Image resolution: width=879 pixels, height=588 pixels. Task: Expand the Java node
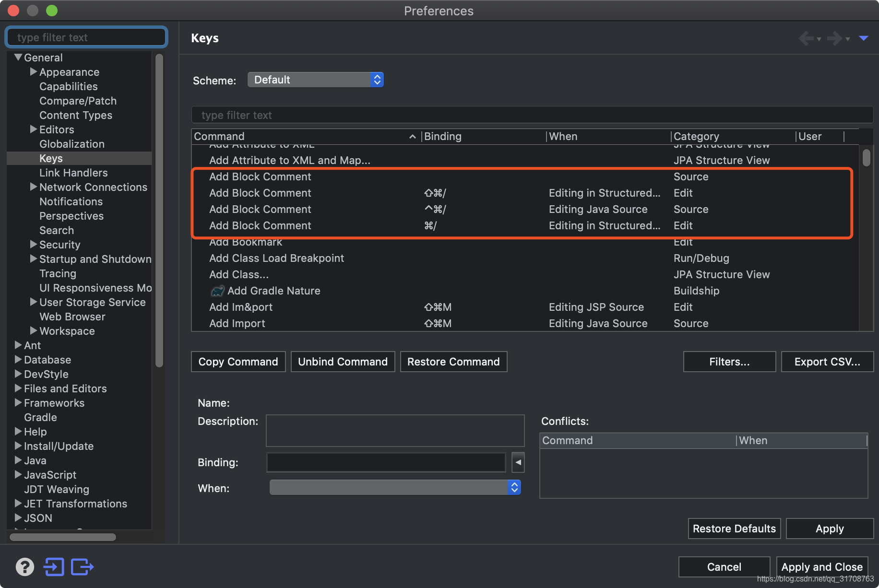pos(18,460)
